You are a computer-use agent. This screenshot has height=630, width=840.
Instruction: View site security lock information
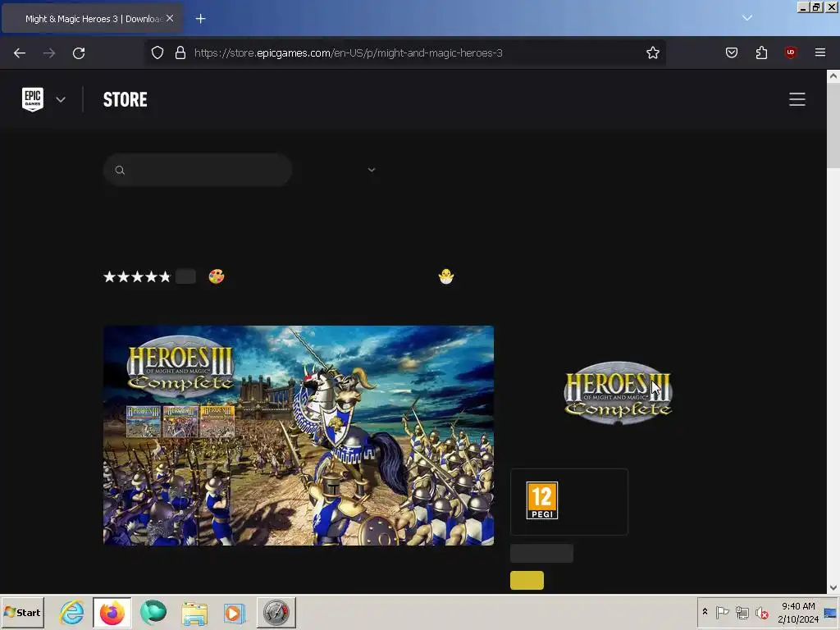(180, 52)
